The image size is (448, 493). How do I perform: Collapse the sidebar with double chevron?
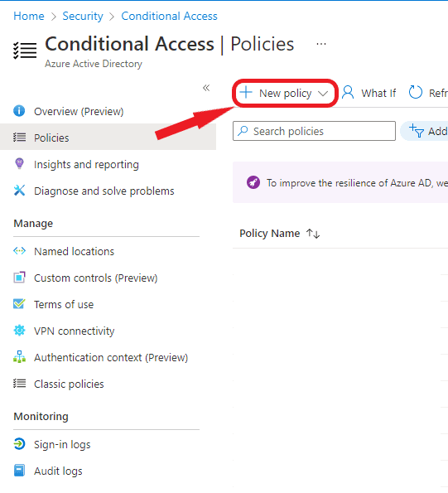pyautogui.click(x=206, y=88)
